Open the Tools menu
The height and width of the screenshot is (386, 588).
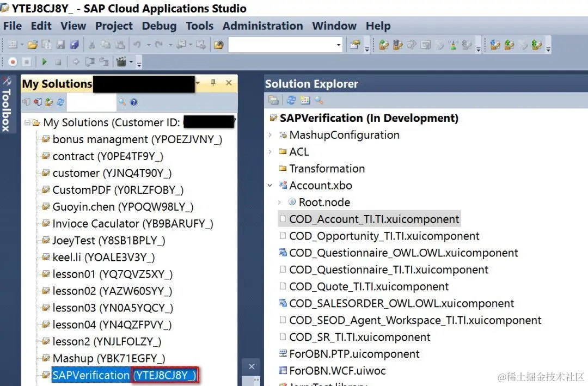click(x=199, y=26)
